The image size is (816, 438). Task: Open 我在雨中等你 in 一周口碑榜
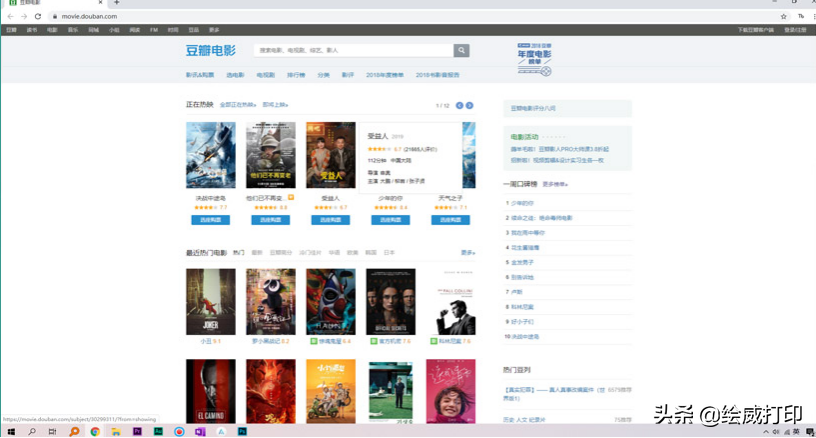click(x=528, y=233)
